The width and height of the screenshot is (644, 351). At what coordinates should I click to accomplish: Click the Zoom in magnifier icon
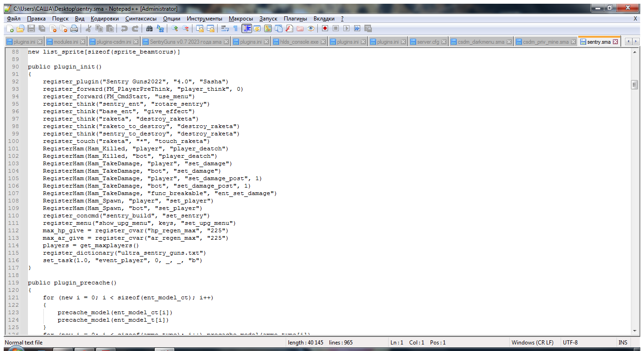(175, 29)
